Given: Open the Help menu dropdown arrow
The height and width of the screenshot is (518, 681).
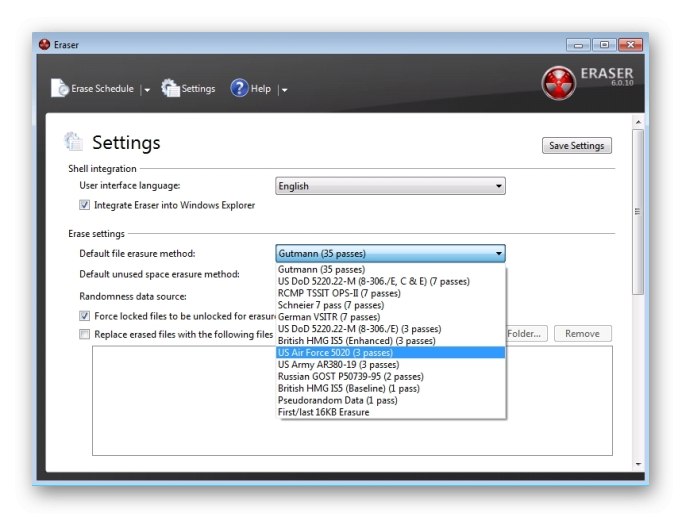Looking at the screenshot, I should point(284,90).
